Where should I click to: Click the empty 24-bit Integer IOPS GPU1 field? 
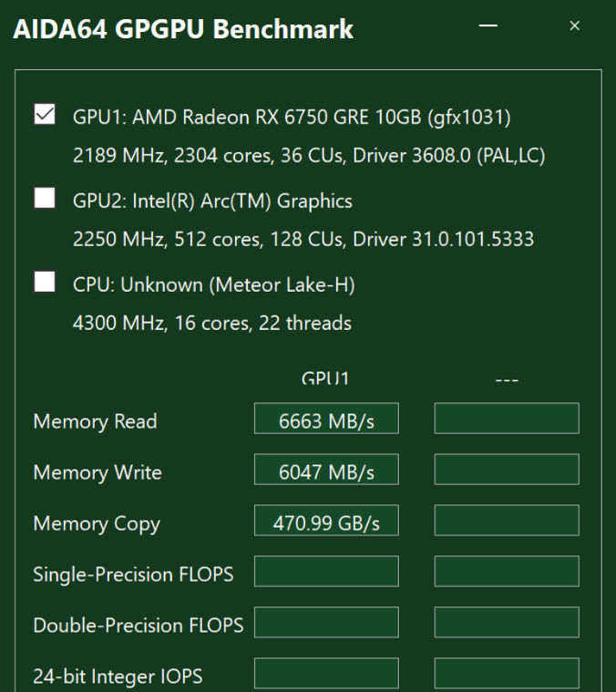coord(326,674)
